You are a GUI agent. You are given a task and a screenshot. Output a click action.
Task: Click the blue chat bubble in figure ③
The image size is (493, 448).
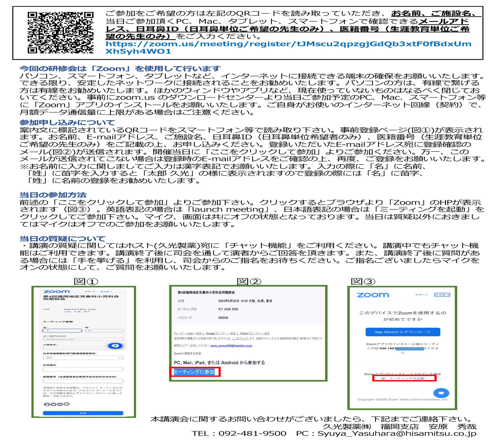point(441,393)
